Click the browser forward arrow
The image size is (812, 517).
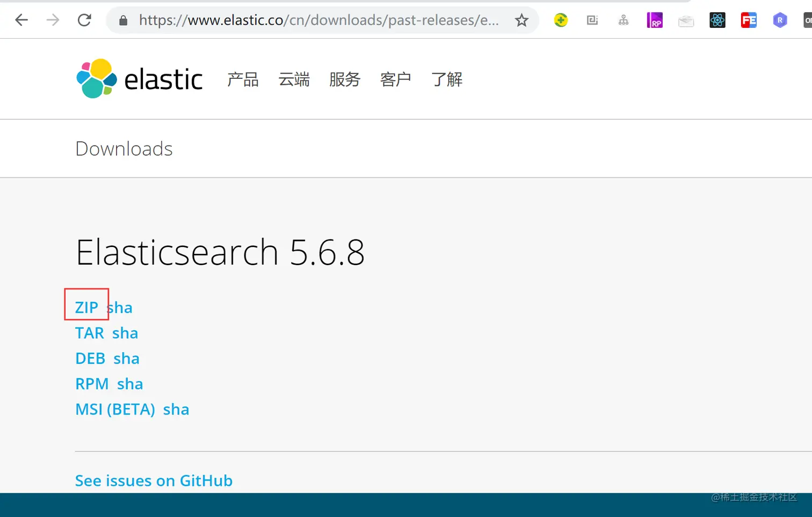pyautogui.click(x=53, y=20)
